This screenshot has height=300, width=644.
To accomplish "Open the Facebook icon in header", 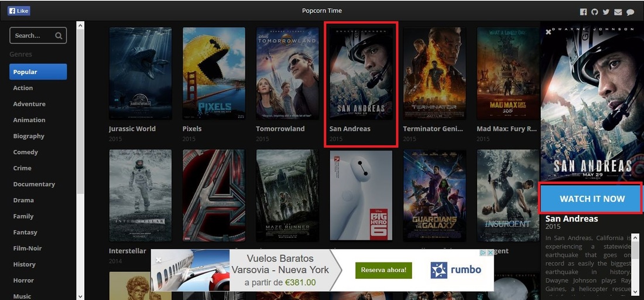I will pyautogui.click(x=583, y=12).
